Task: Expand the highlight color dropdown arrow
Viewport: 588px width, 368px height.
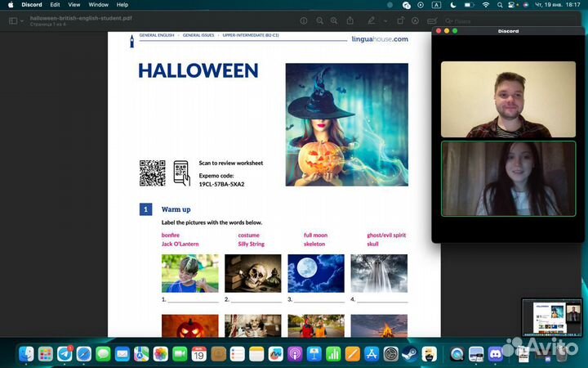Action: click(x=384, y=20)
